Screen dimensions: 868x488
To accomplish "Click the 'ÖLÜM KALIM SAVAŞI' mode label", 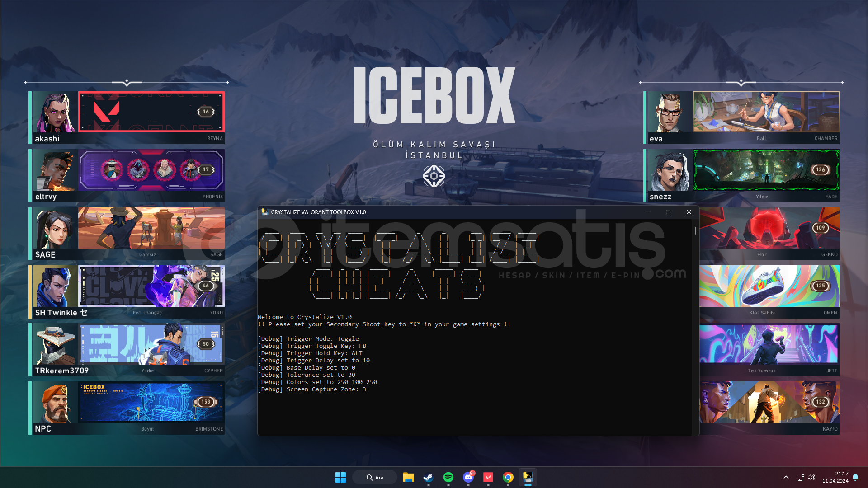I will tap(434, 144).
